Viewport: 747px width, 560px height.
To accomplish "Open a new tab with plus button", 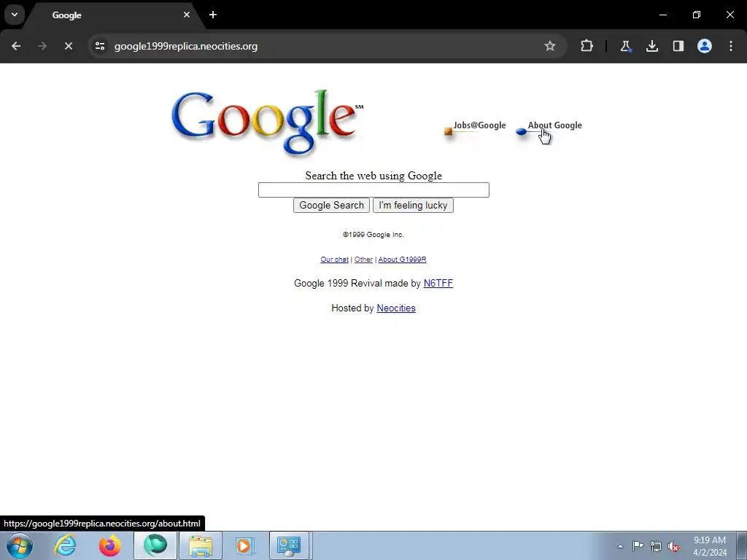I will tap(213, 15).
